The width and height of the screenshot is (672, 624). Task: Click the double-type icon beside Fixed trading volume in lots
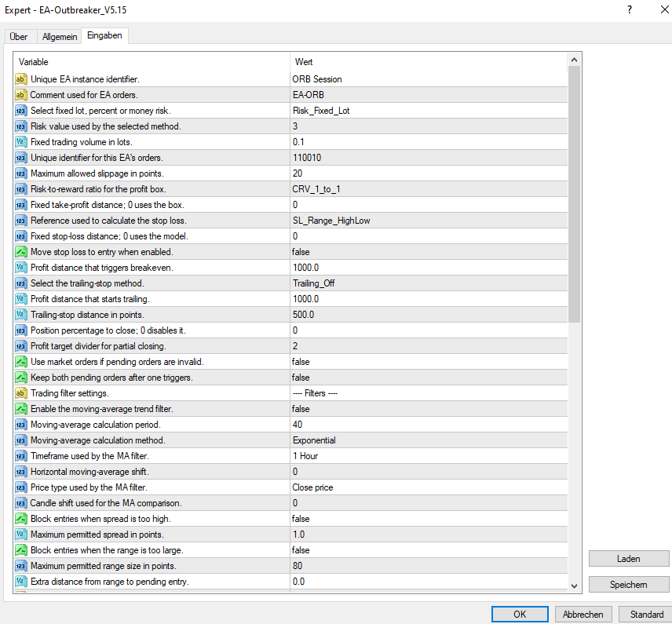[21, 142]
